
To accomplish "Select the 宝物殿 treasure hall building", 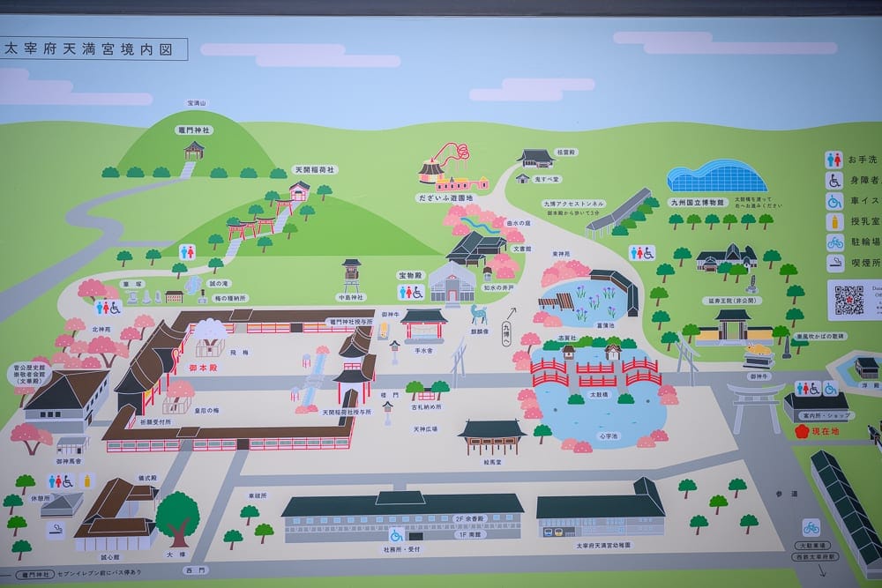I will click(x=452, y=283).
